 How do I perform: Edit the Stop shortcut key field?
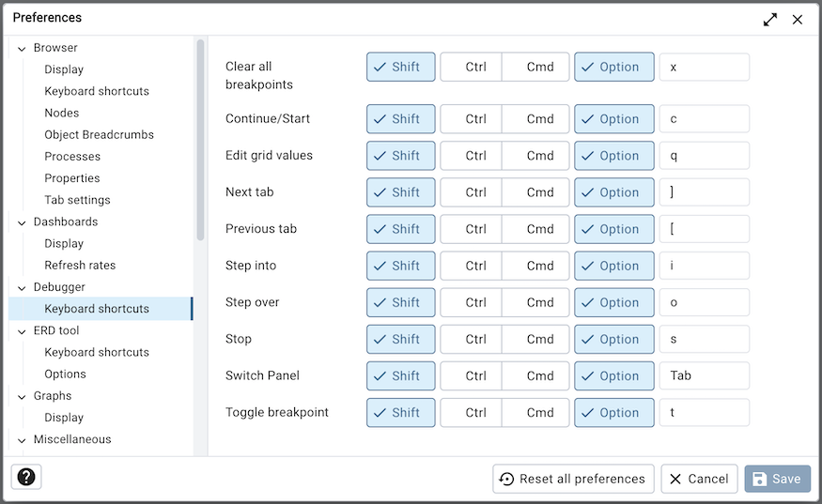pos(704,339)
